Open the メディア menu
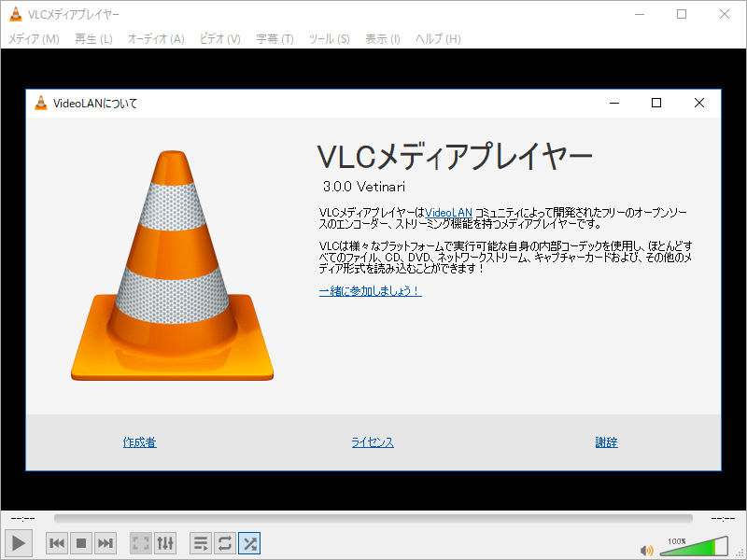747x560 pixels. click(34, 39)
